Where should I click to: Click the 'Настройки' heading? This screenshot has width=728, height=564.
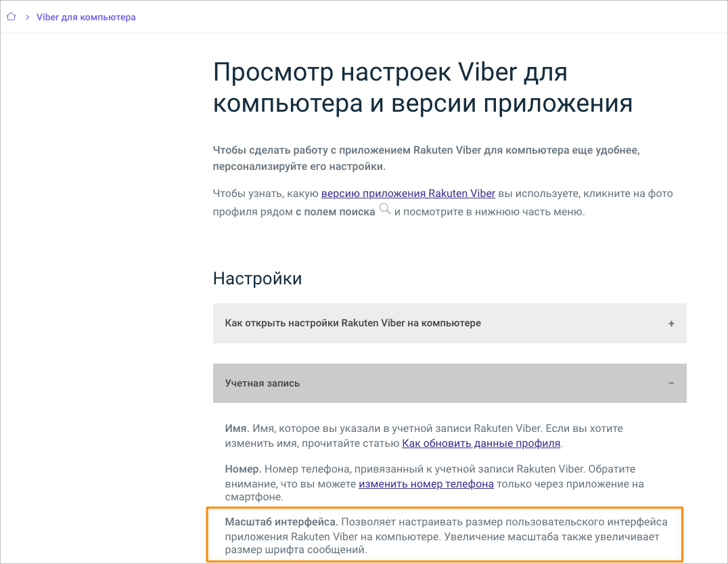257,278
